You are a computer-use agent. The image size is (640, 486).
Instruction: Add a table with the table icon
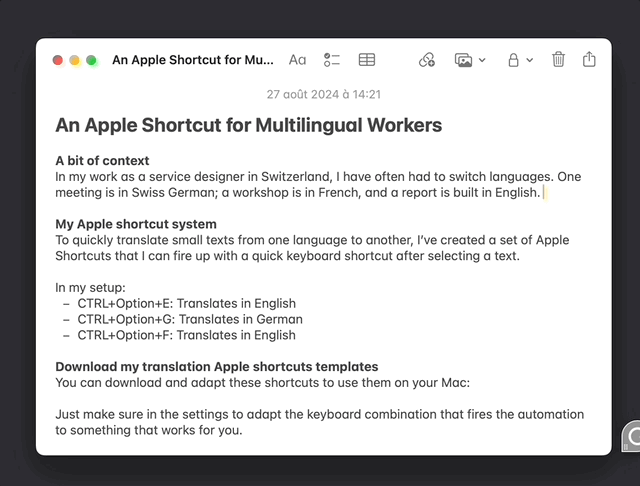pyautogui.click(x=367, y=60)
